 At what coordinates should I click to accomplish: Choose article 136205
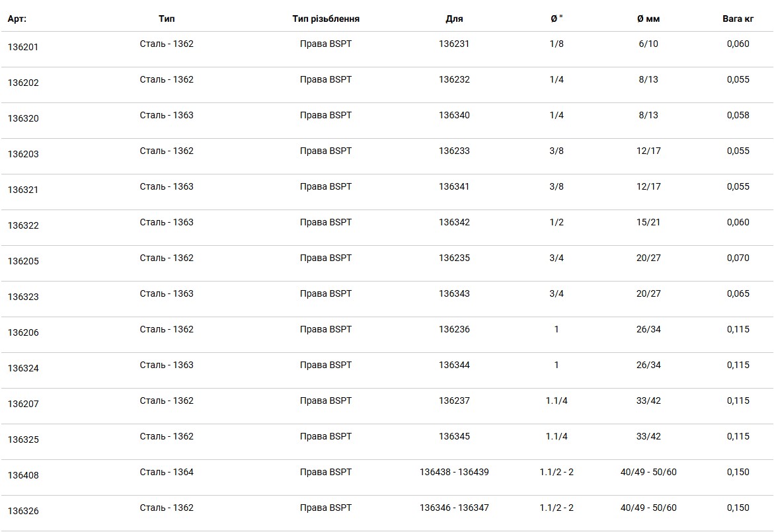[x=22, y=261]
